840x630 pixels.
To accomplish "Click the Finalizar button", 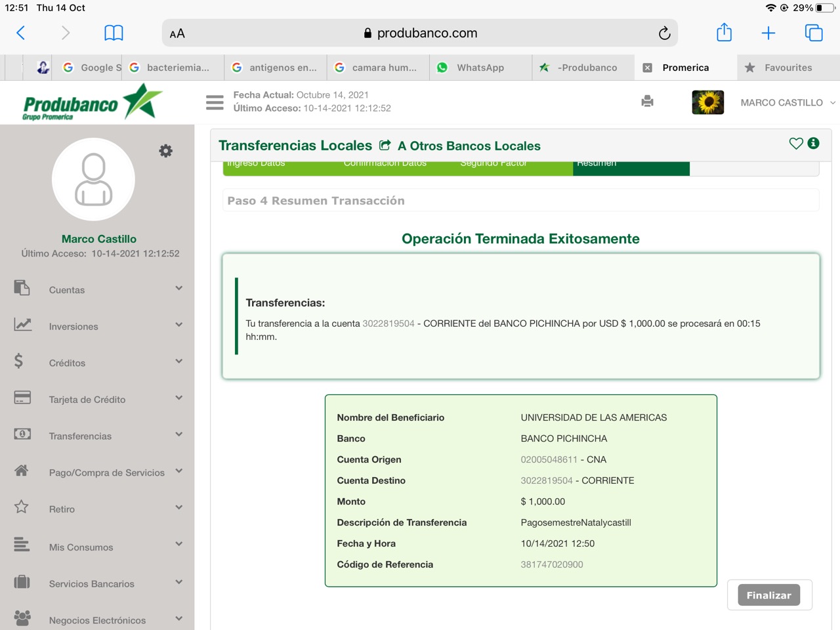I will (768, 595).
